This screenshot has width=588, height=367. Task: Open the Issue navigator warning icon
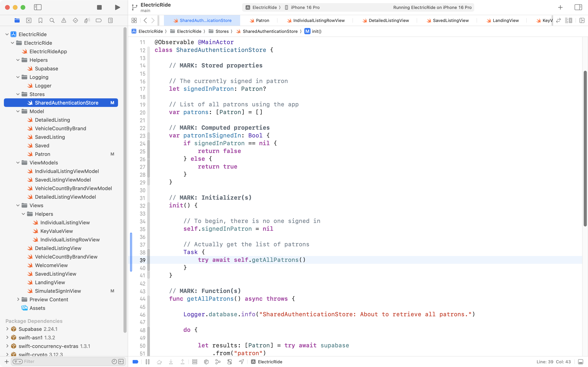click(x=64, y=20)
